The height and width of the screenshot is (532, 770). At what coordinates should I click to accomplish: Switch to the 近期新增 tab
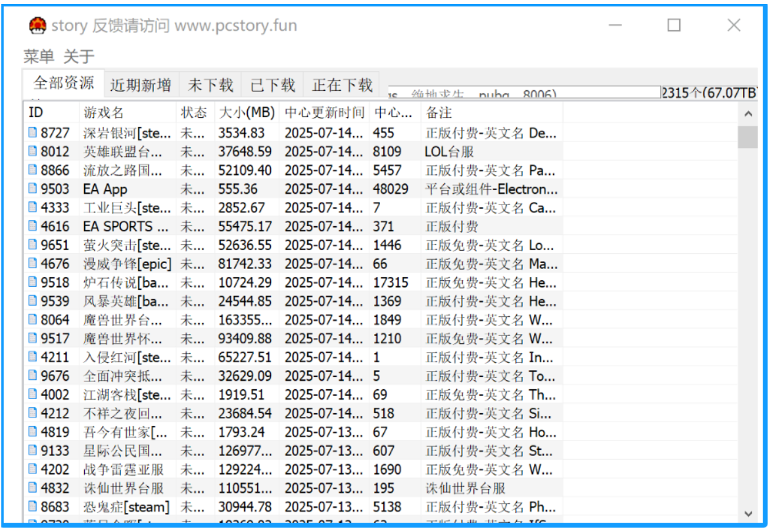pyautogui.click(x=141, y=85)
